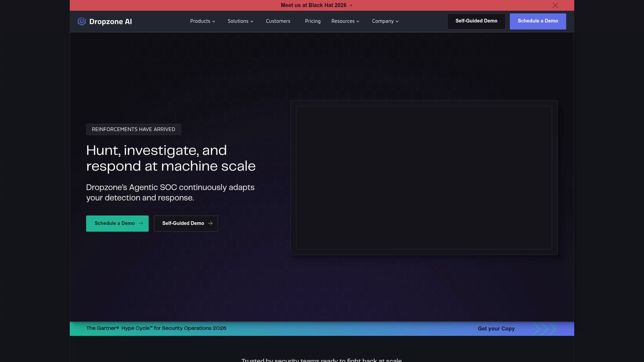Go to the Pricing page

pos(313,21)
